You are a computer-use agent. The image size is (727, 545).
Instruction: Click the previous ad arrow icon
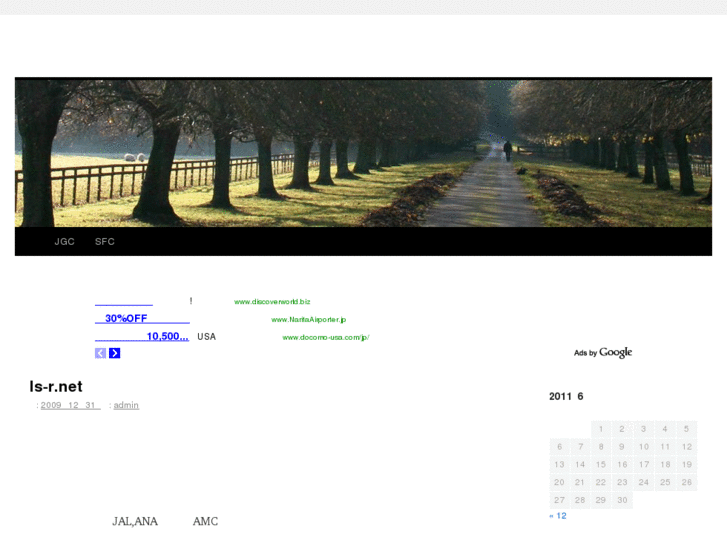(x=100, y=353)
